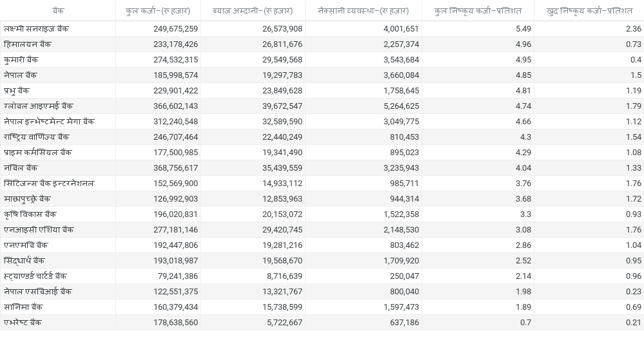Click the कुल कर्जा column header
644x342 pixels.
(x=158, y=11)
